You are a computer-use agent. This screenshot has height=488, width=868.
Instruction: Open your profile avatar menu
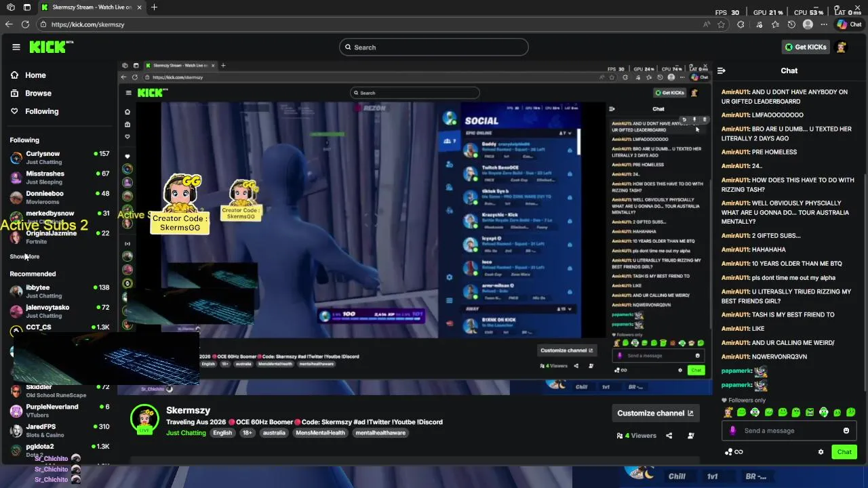(x=842, y=47)
